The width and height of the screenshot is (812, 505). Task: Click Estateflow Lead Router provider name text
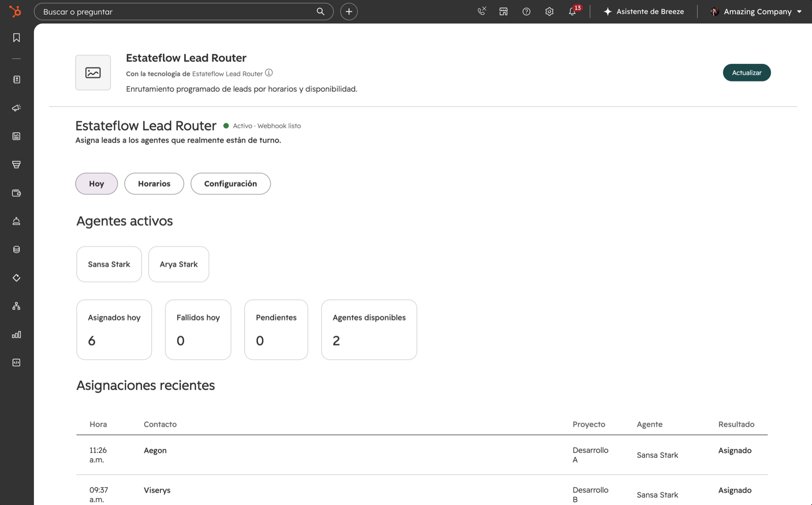pyautogui.click(x=227, y=74)
